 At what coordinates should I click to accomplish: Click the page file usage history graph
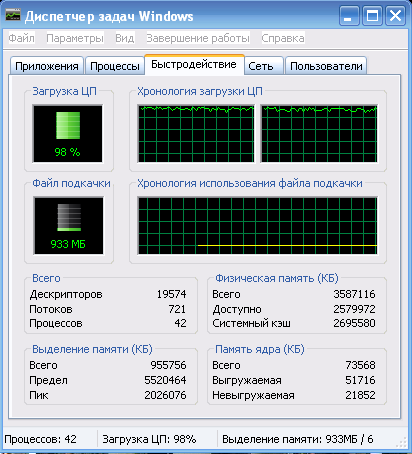258,226
